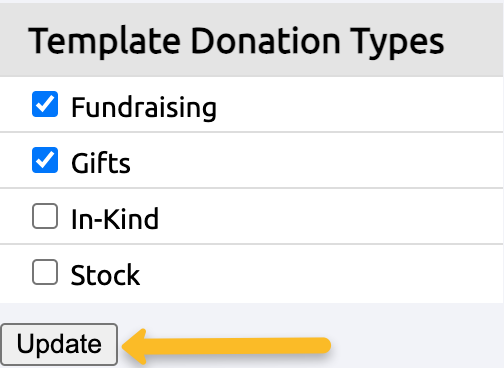
Task: Uncheck the Gifts checkbox
Action: pos(45,160)
